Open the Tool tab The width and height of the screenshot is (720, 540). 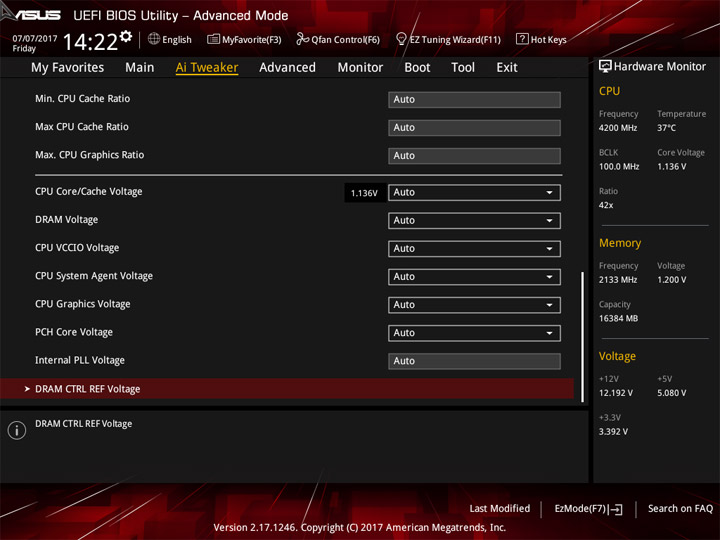point(463,68)
